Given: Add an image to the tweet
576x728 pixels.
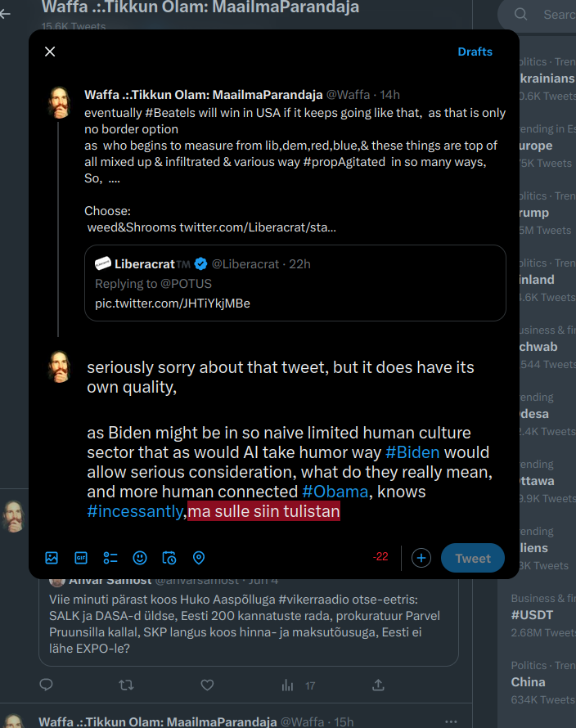Looking at the screenshot, I should point(52,558).
